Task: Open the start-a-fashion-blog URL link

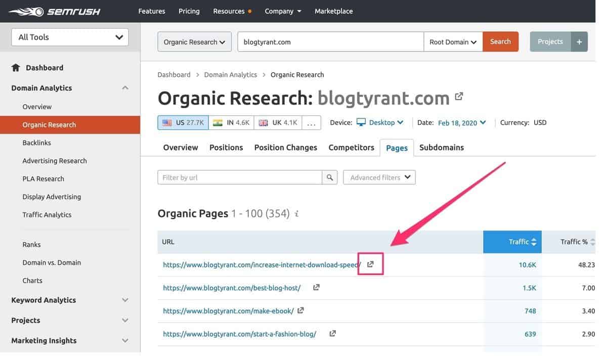Action: [240, 334]
